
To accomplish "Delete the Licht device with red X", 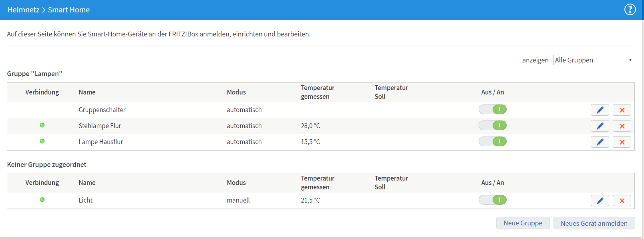I will [622, 201].
